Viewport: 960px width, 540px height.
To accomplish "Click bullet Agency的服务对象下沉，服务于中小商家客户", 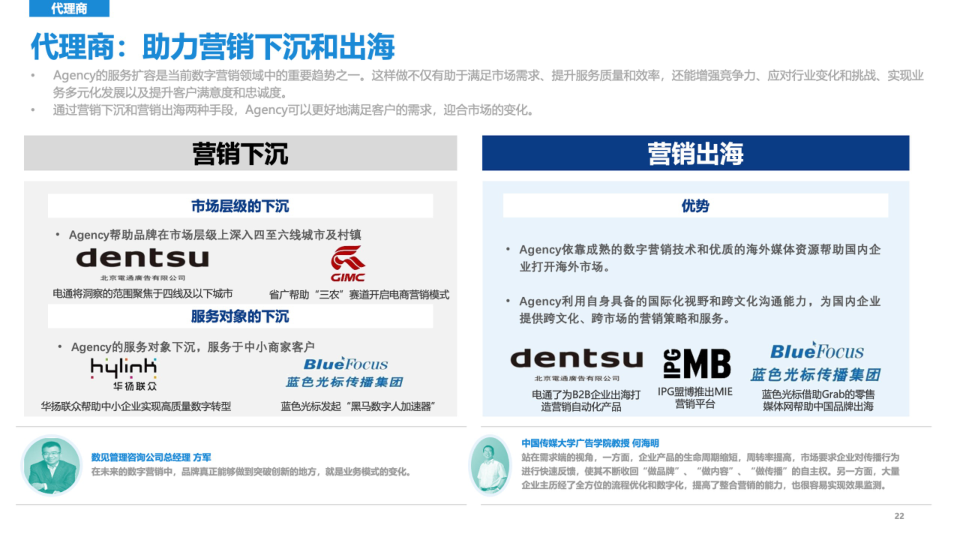I will (x=192, y=347).
